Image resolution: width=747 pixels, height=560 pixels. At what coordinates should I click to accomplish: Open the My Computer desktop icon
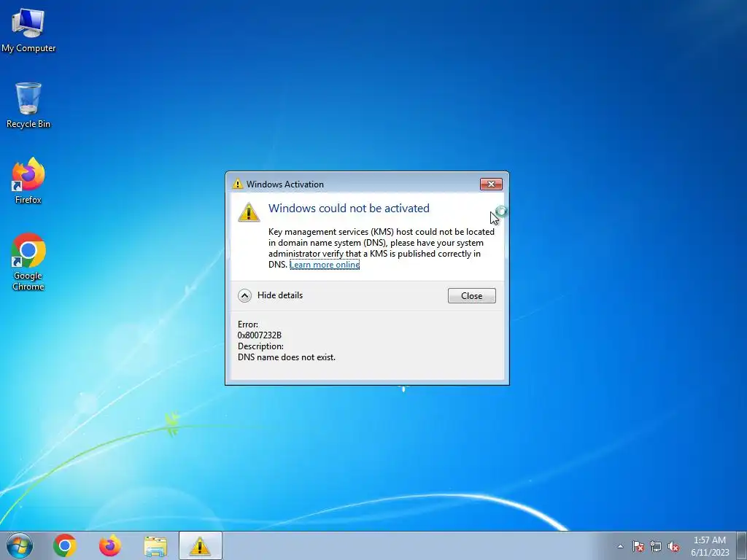(28, 29)
